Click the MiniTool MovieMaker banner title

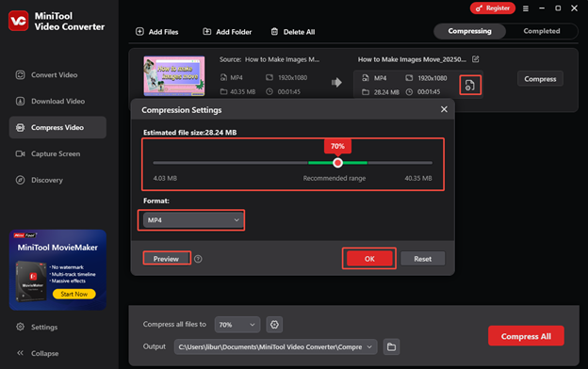[57, 248]
